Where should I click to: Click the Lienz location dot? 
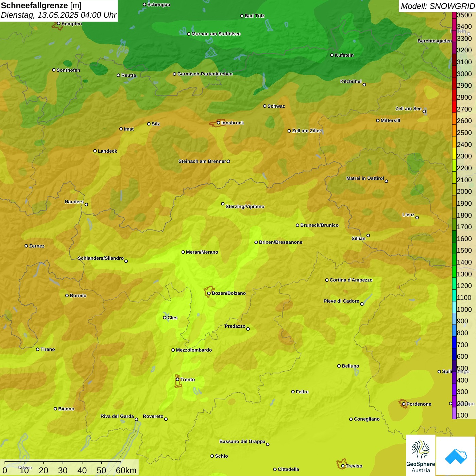pyautogui.click(x=417, y=218)
